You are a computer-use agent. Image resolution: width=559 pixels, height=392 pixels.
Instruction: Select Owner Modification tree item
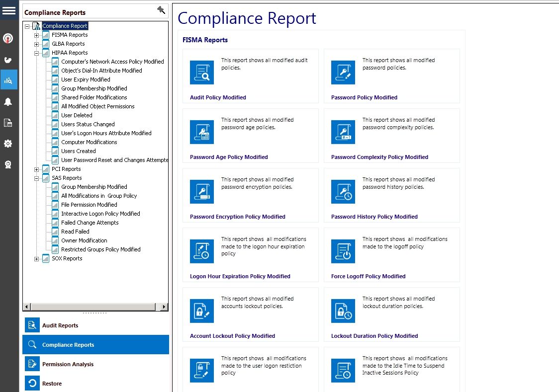[84, 240]
